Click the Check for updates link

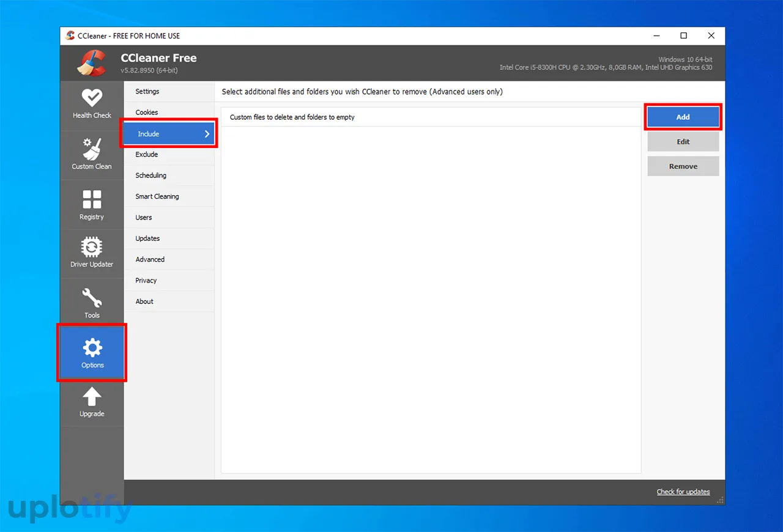coord(683,492)
